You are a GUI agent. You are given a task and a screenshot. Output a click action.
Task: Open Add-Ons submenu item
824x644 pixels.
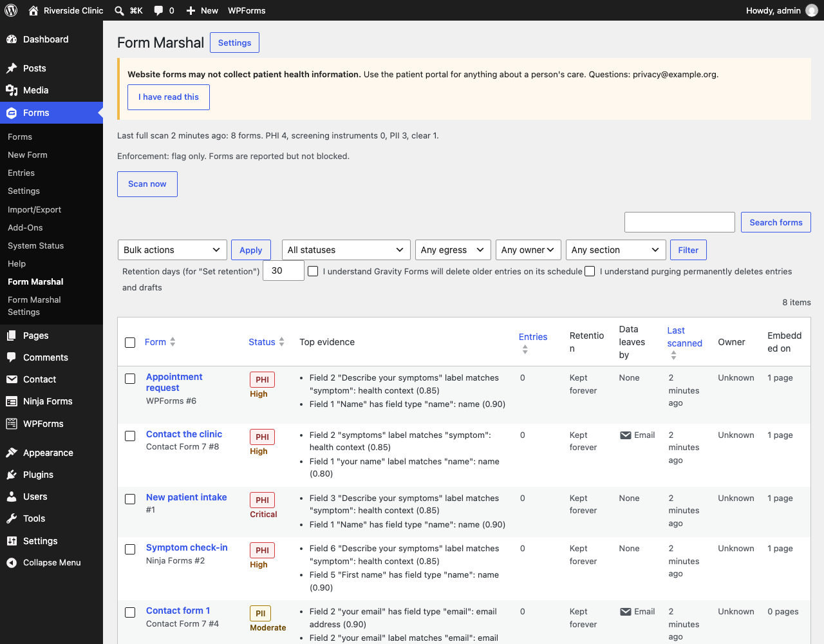point(25,227)
